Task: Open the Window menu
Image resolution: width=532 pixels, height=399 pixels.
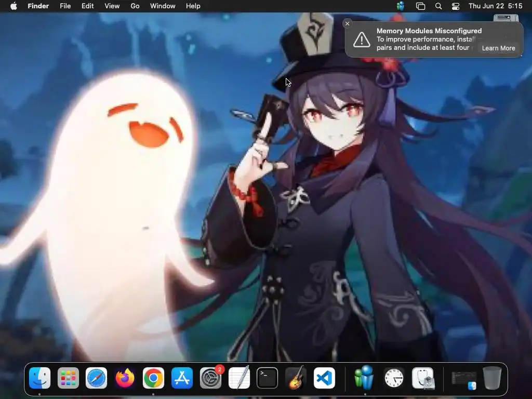Action: 163,6
